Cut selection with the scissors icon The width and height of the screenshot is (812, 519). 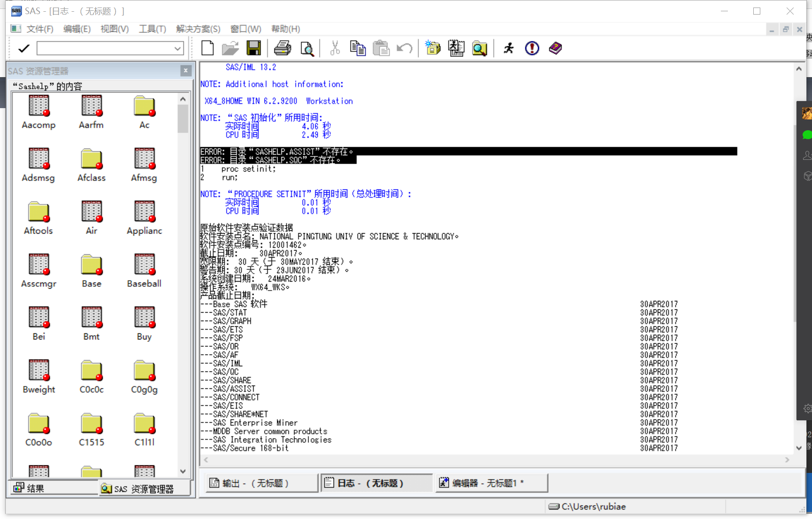point(335,48)
